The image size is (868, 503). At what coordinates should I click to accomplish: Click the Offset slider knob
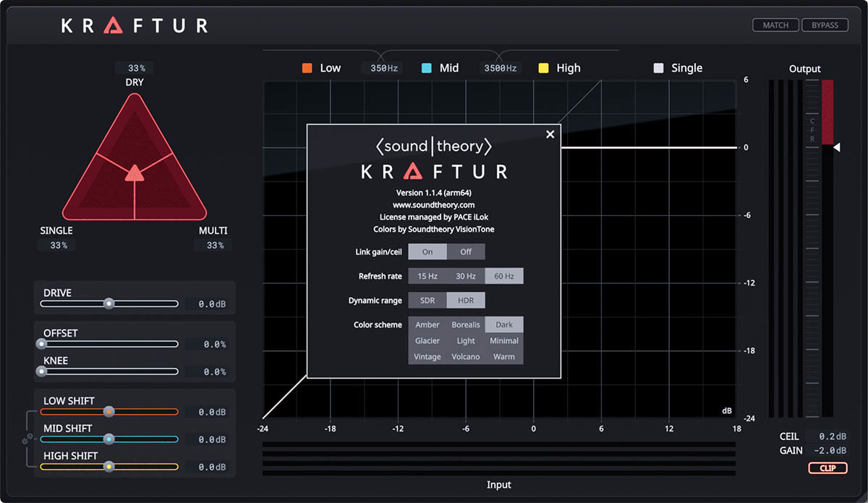(41, 344)
